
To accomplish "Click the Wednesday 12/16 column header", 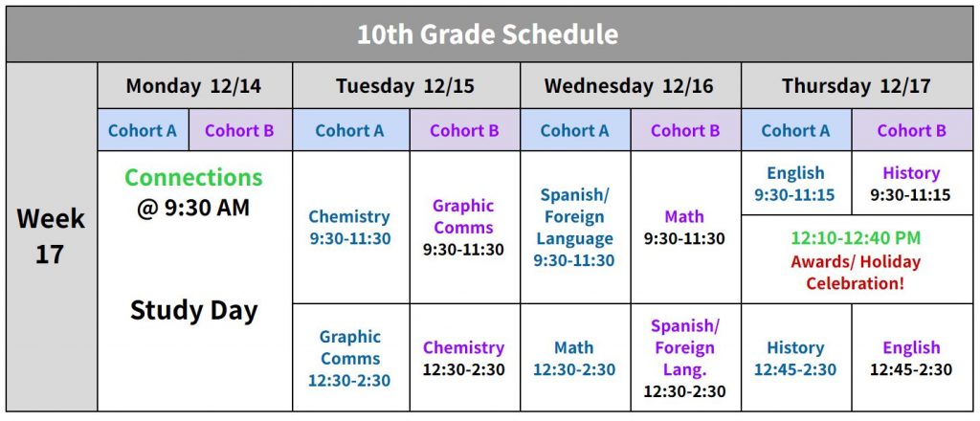I will click(x=629, y=86).
